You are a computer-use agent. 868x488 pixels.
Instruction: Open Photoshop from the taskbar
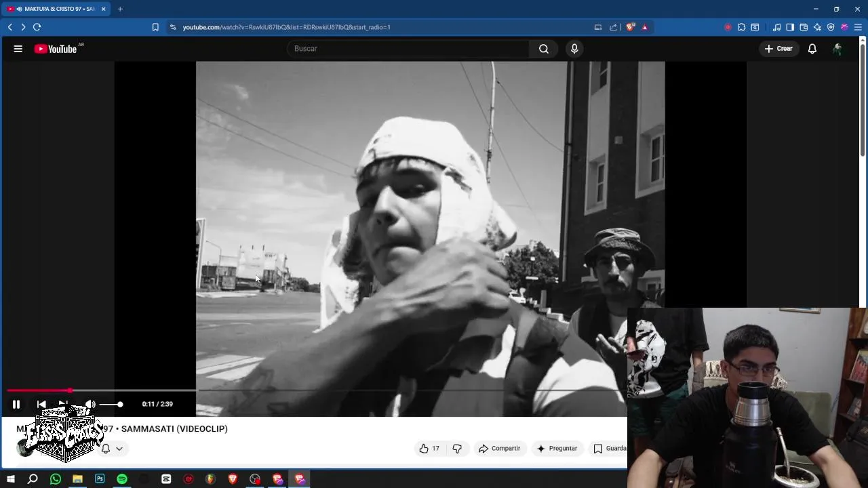(100, 479)
